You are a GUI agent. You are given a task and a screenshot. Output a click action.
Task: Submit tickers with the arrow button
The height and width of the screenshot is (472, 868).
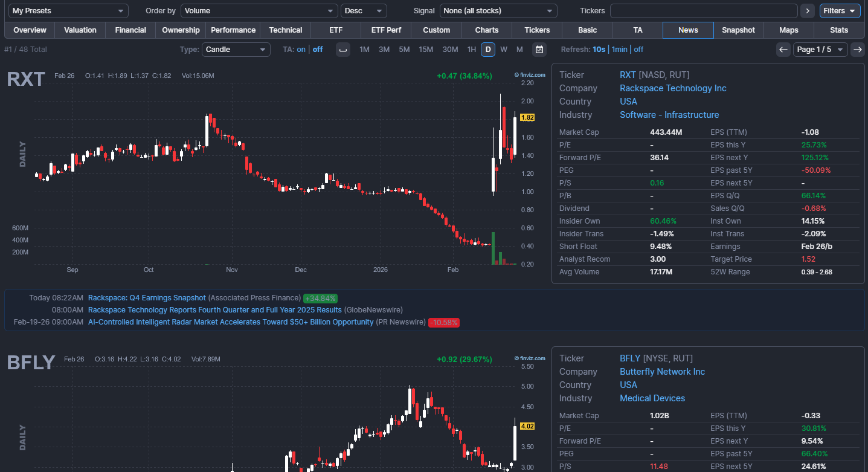tap(808, 11)
